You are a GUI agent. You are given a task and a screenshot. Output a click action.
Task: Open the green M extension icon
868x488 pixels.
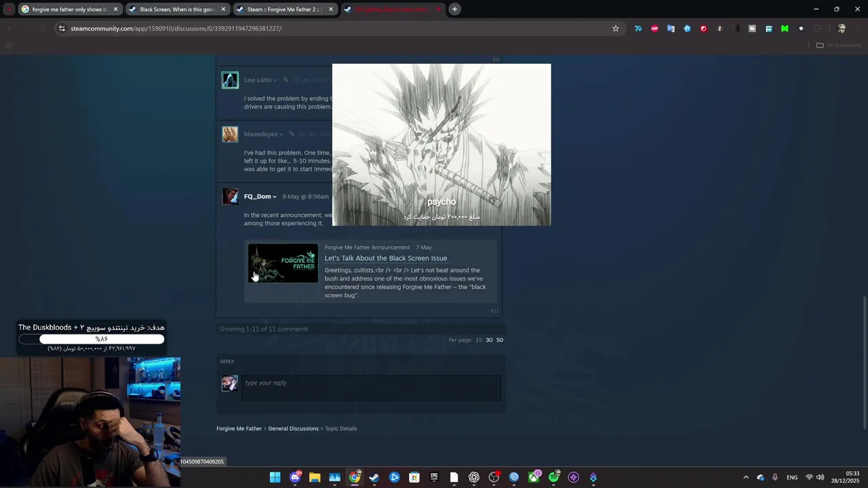[785, 28]
